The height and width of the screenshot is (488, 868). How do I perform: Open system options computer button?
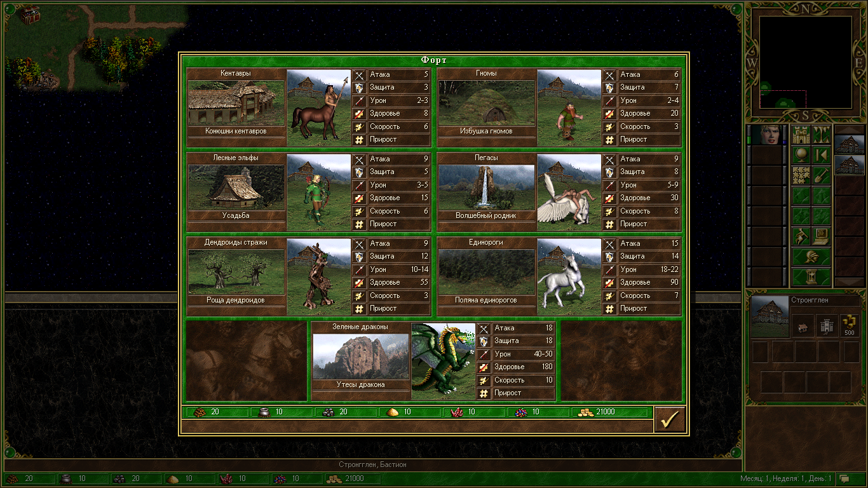[x=821, y=237]
